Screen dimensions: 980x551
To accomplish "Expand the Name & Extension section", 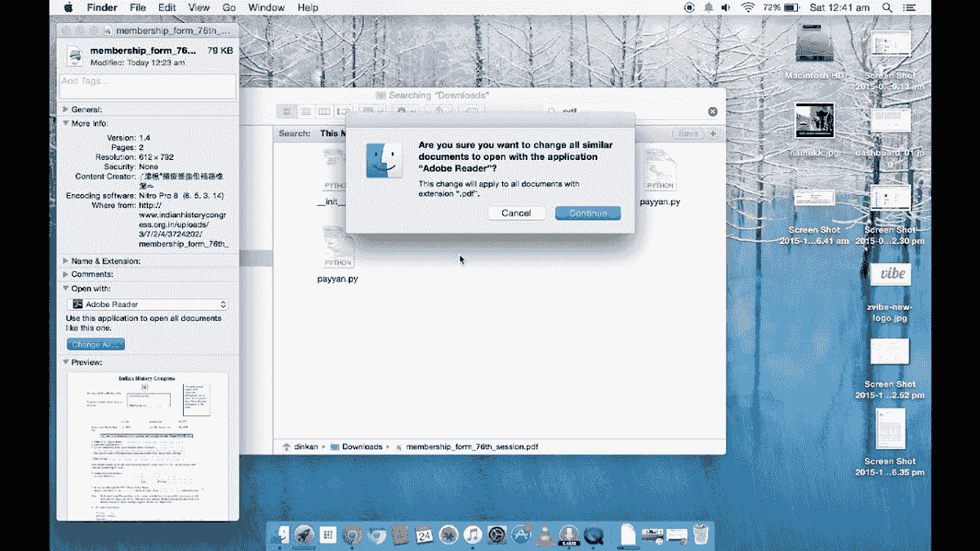I will (65, 260).
